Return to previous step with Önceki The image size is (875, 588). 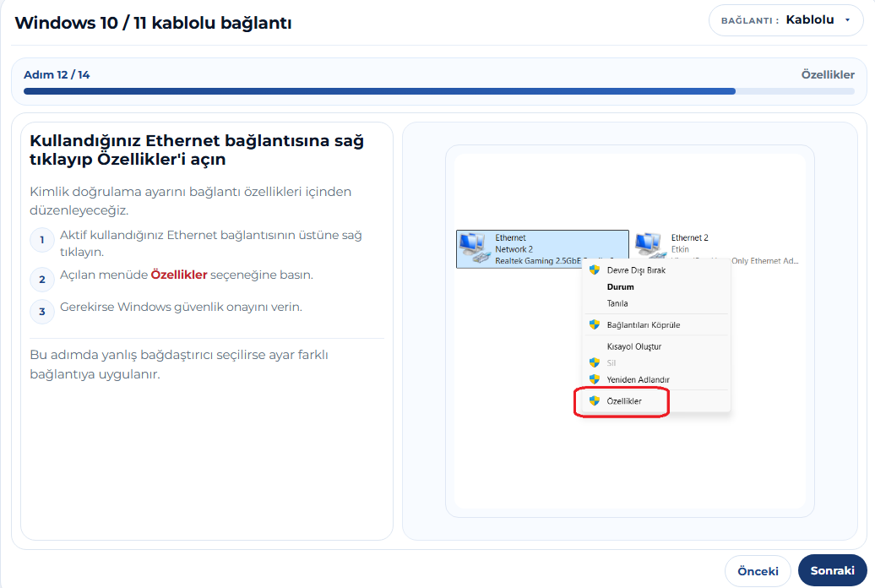(x=758, y=571)
